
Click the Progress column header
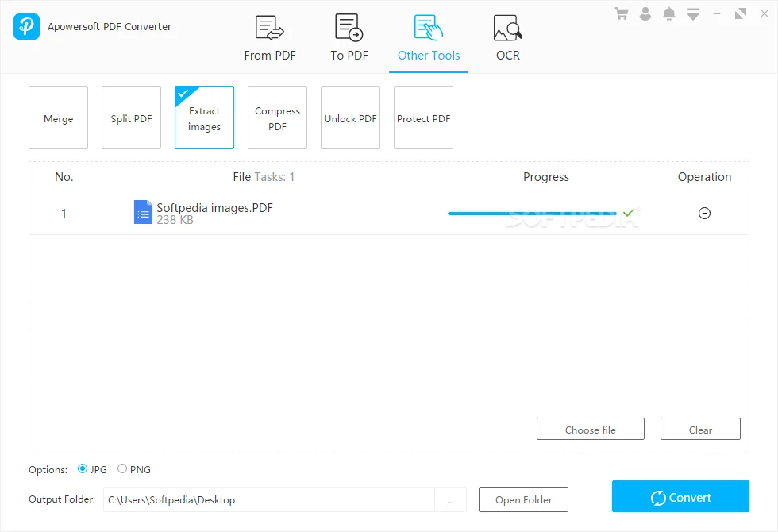pyautogui.click(x=546, y=176)
